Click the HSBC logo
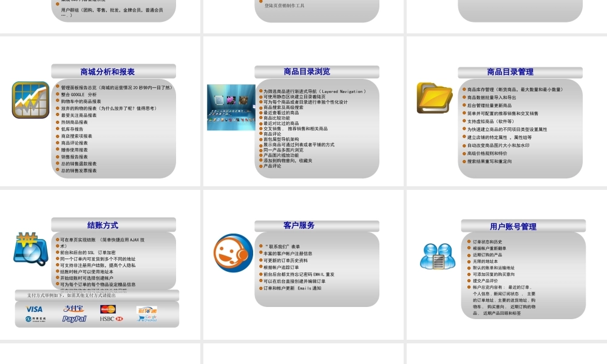 pos(112,318)
